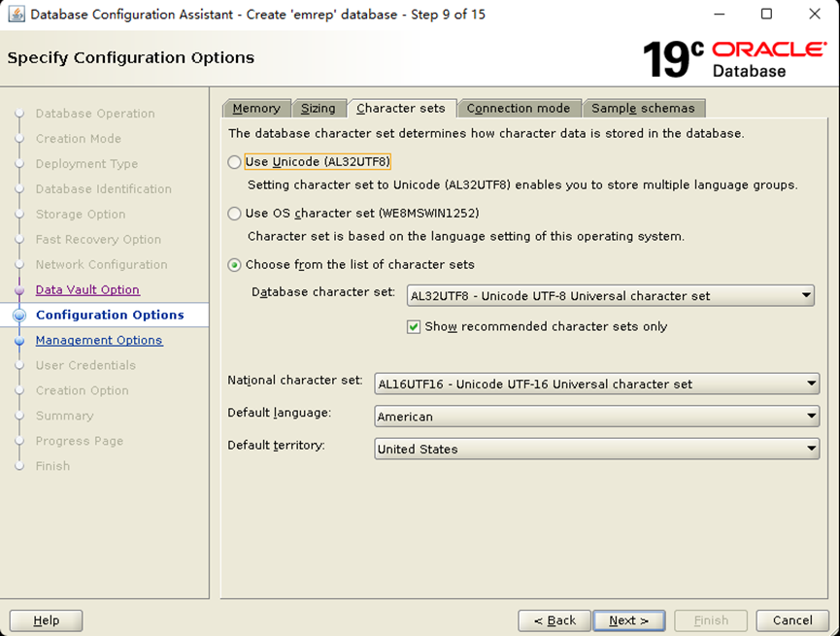Open the Management Options step link
Screen dimensions: 840x636
(99, 340)
